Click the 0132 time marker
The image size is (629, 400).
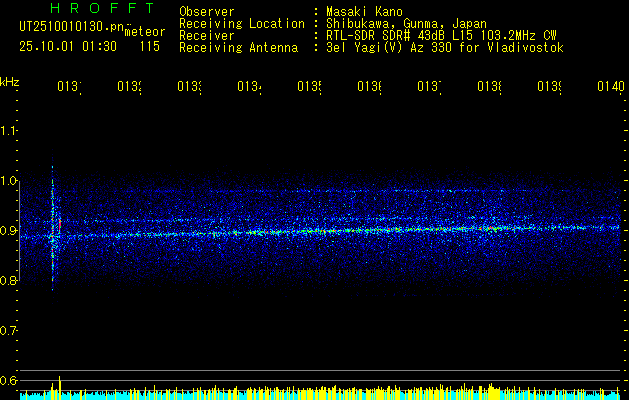(129, 86)
